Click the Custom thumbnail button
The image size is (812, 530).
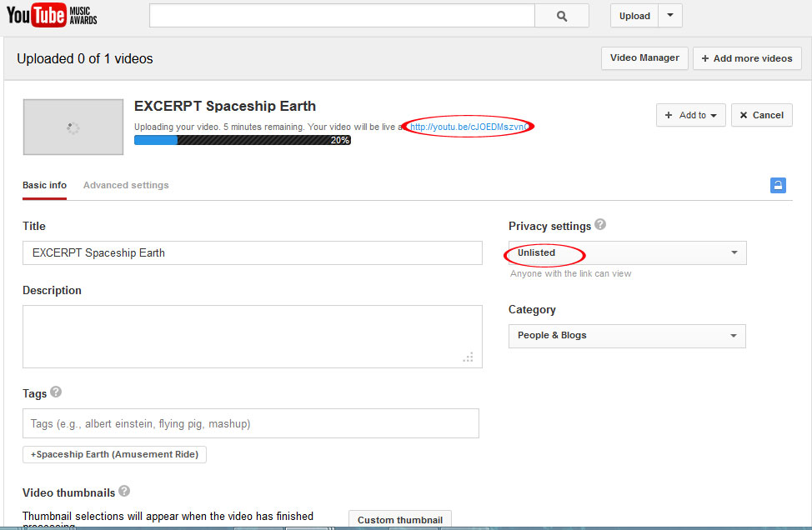click(x=400, y=520)
